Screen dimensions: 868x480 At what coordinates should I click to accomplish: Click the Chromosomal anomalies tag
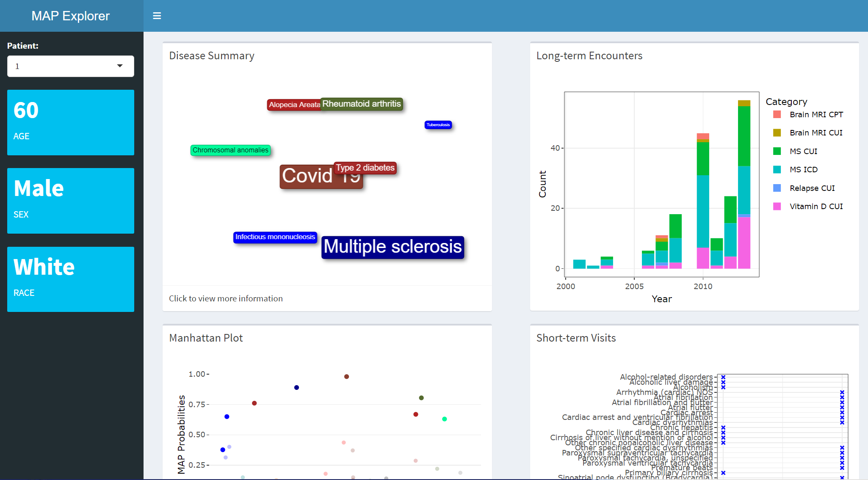point(230,150)
